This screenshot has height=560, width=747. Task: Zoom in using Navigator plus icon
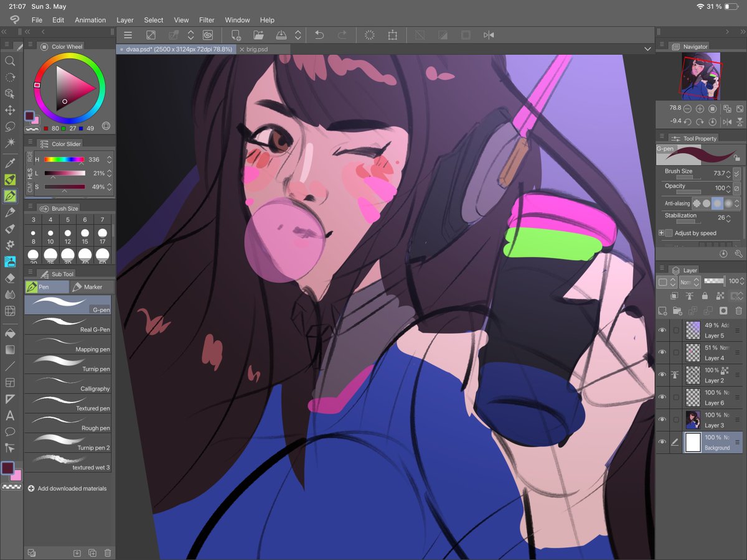[700, 109]
